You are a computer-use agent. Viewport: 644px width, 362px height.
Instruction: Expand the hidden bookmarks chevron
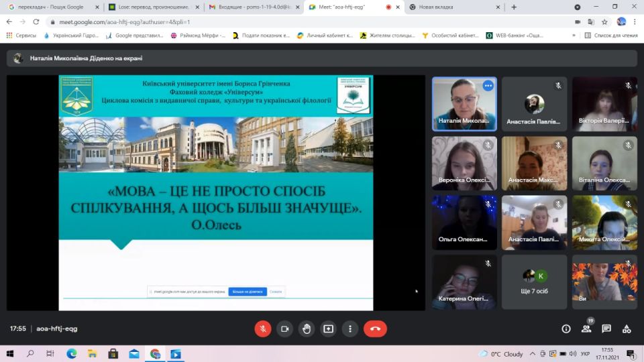coord(574,35)
